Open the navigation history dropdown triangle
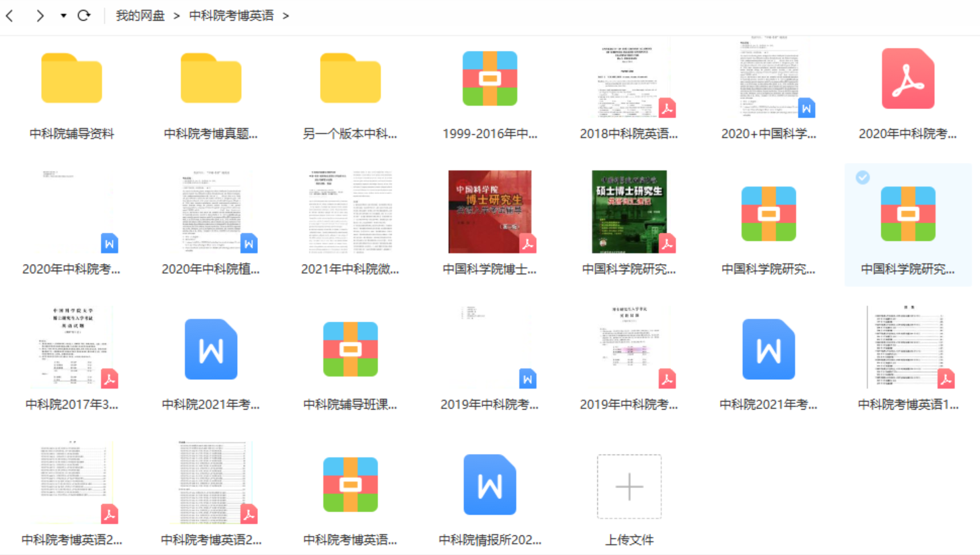Image resolution: width=980 pixels, height=555 pixels. pos(63,16)
